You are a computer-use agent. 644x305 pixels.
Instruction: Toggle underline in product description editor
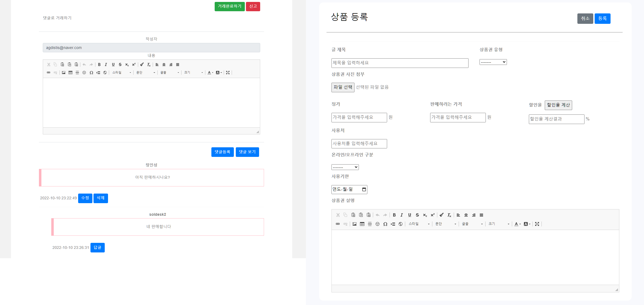pos(410,215)
